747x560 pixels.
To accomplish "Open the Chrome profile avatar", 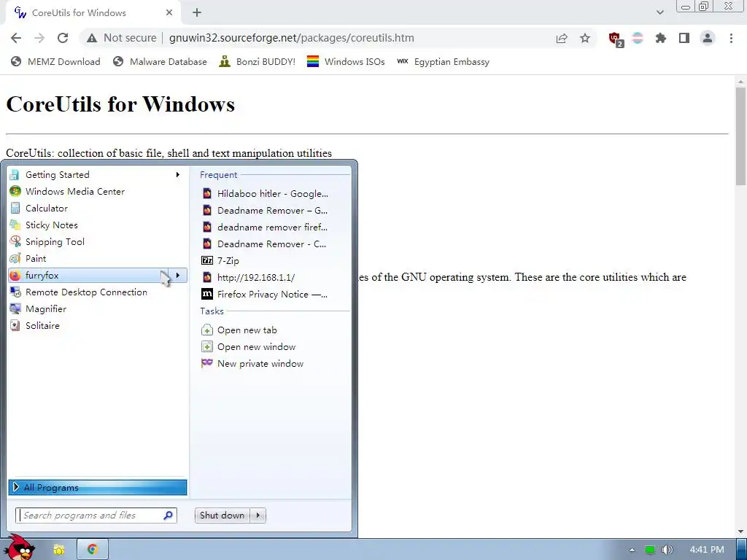I will 708,38.
